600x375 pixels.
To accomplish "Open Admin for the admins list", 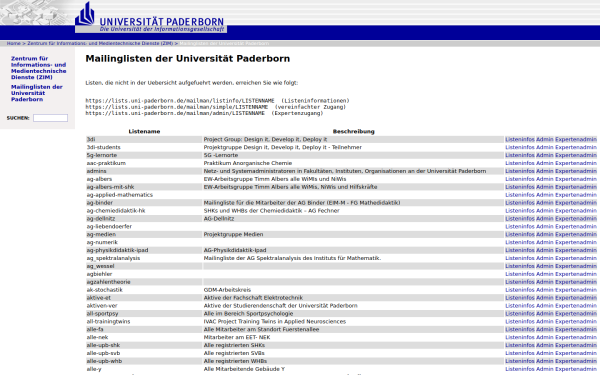I will tap(545, 171).
